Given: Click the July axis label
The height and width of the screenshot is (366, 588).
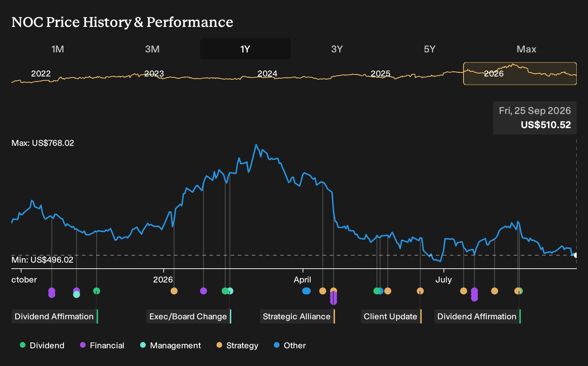Looking at the screenshot, I should 444,280.
